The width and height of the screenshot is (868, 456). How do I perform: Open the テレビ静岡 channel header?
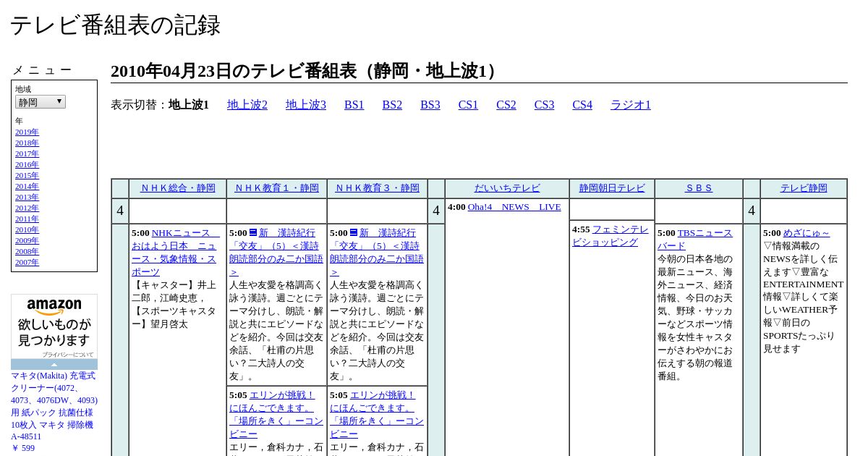coord(804,188)
